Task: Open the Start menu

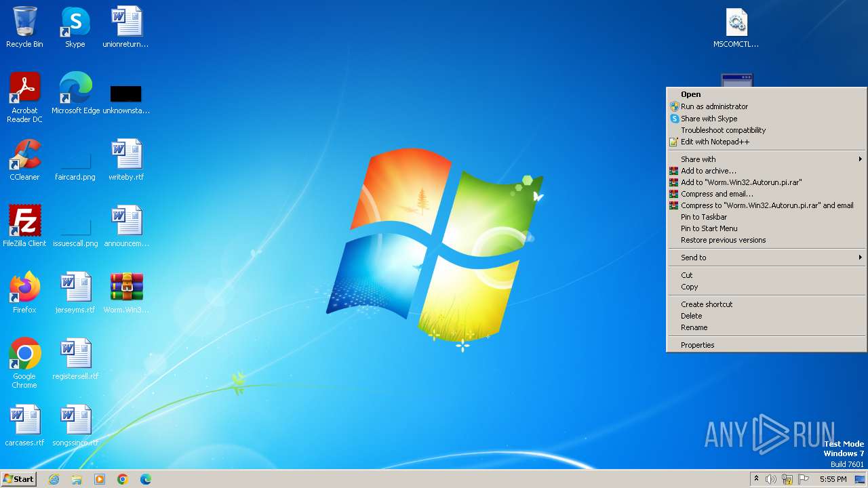Action: coord(19,479)
